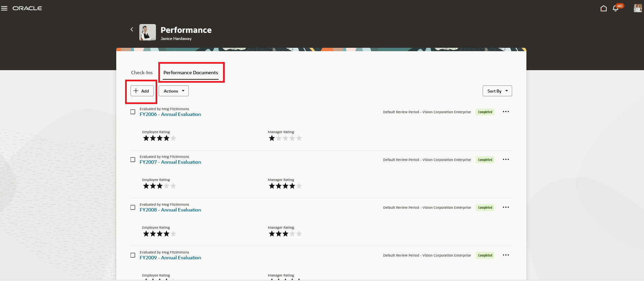Click Default Review Period text for FY2008
Image resolution: width=644 pixels, height=281 pixels.
(x=427, y=208)
